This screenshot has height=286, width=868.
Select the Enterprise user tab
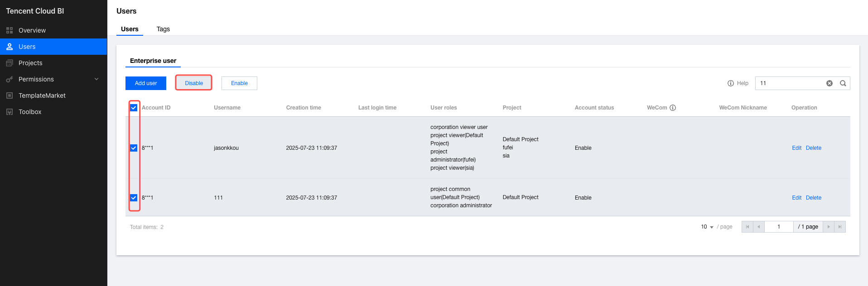(x=153, y=61)
